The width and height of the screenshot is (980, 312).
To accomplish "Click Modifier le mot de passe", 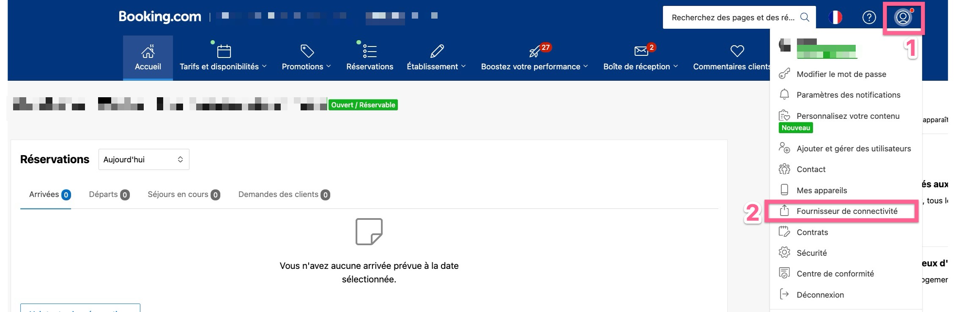I will (x=841, y=74).
